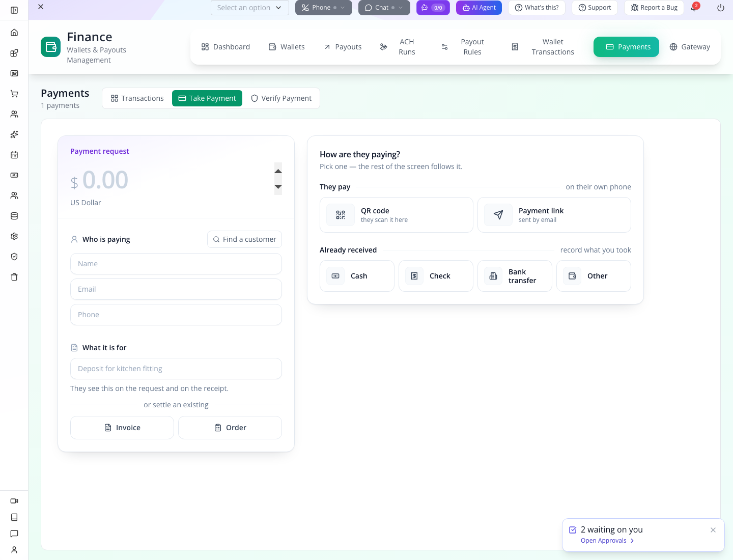Click Find a customer
Viewport: 733px width, 560px height.
[244, 239]
